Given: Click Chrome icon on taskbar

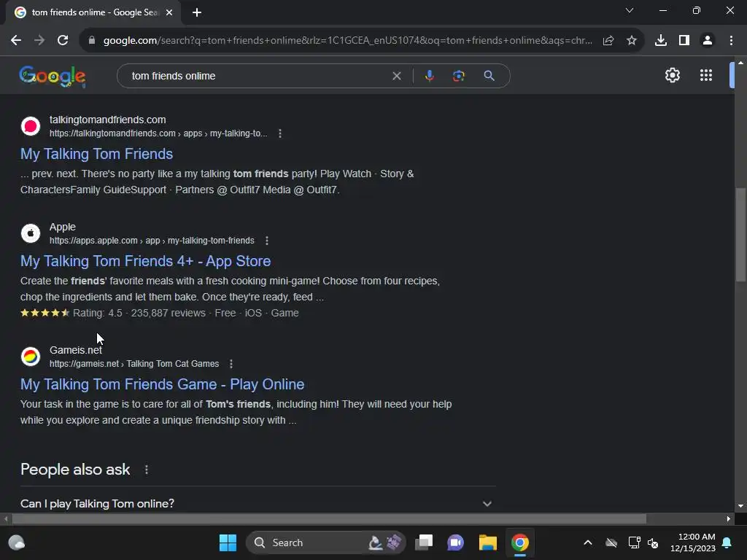Looking at the screenshot, I should pos(519,542).
